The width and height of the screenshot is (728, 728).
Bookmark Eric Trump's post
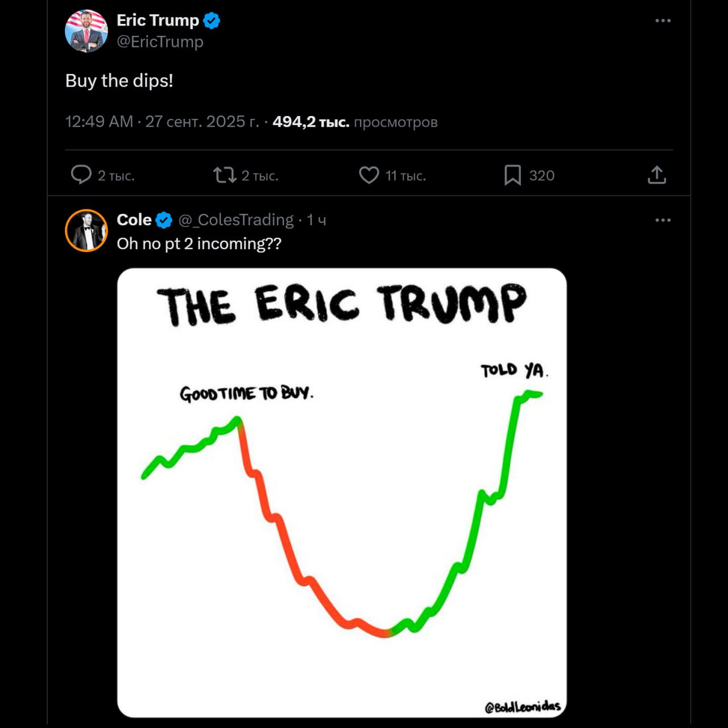pos(512,175)
